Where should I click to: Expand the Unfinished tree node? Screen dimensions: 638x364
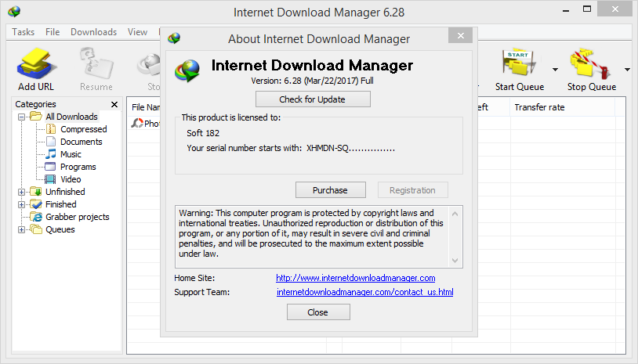pyautogui.click(x=22, y=192)
